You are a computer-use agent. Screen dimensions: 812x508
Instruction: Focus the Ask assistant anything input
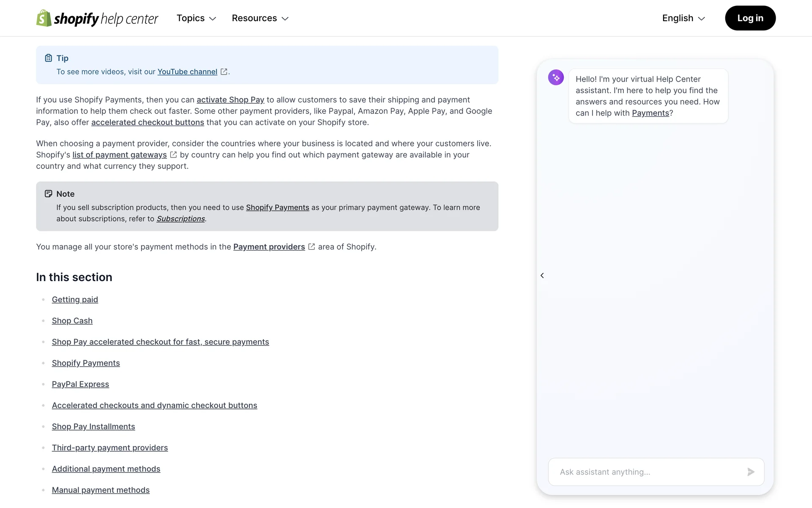coord(647,472)
